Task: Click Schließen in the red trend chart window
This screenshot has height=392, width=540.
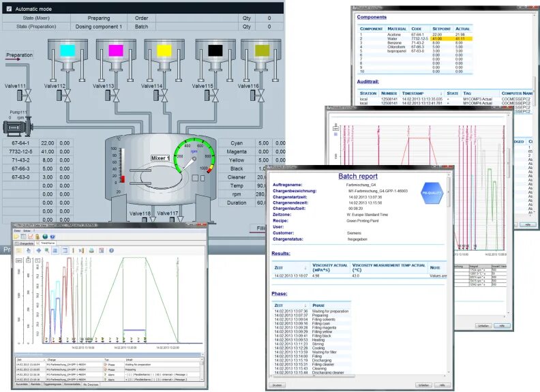Action: click(483, 325)
